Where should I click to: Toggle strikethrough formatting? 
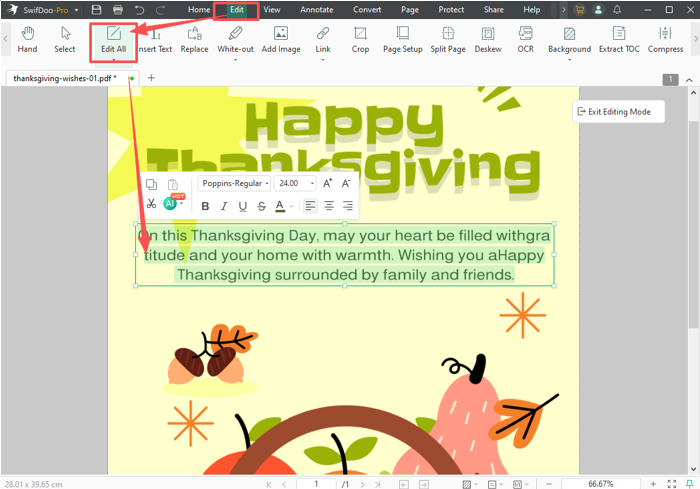tap(262, 206)
